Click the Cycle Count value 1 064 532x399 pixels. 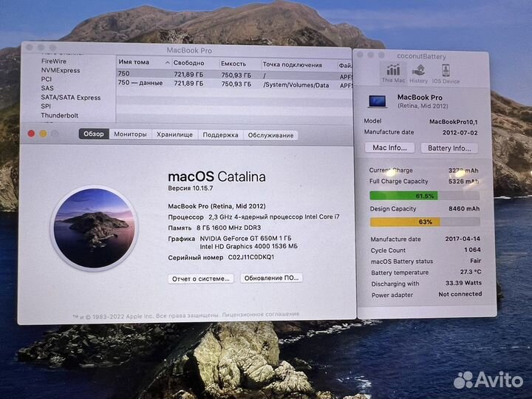pyautogui.click(x=472, y=250)
